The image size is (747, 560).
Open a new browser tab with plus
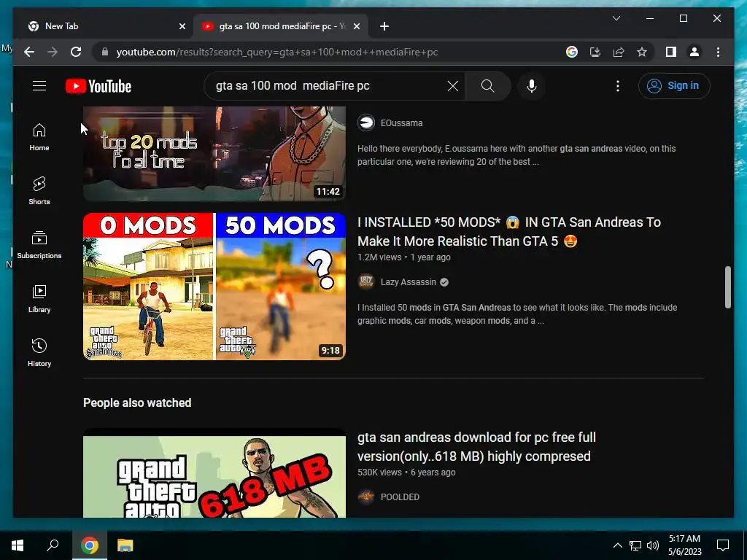coord(384,27)
